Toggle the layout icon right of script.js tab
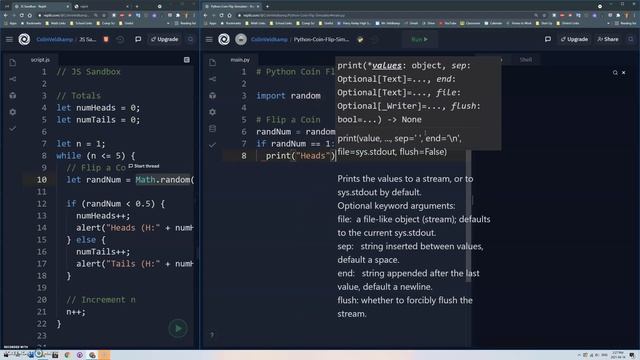Viewport: 640px width, 360px height. coord(187,60)
